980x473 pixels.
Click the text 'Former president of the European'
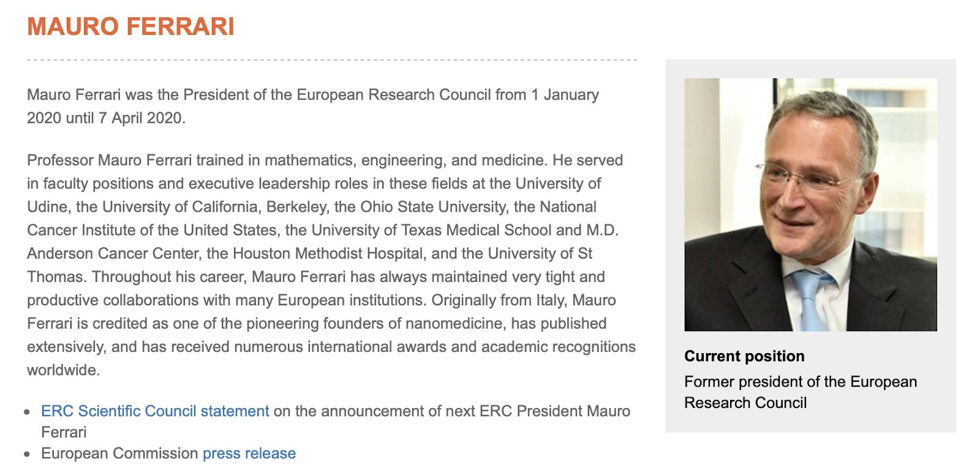tap(801, 382)
